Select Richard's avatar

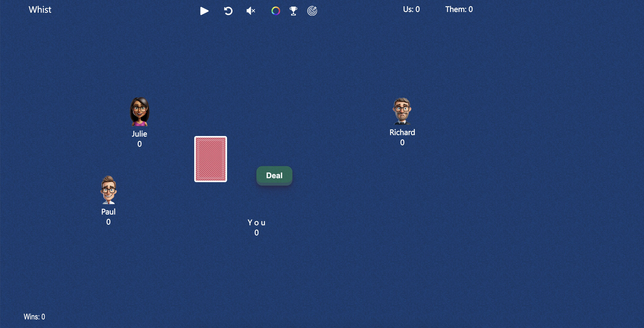[x=402, y=111]
